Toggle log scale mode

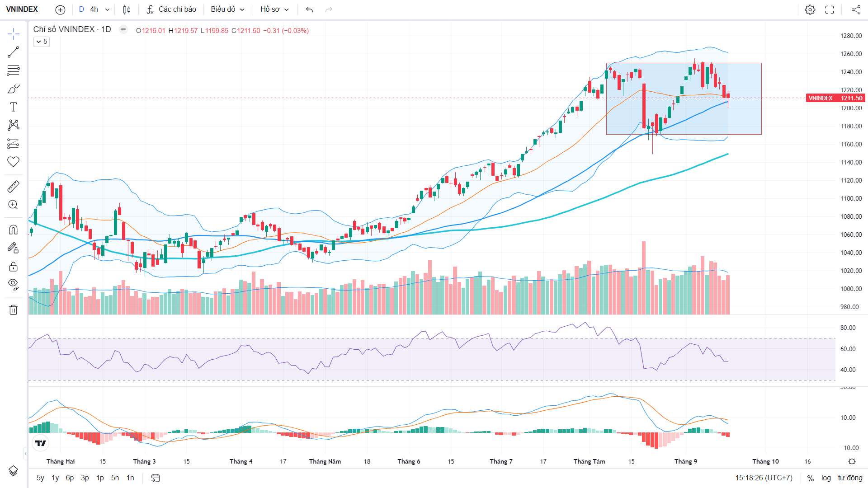[826, 478]
